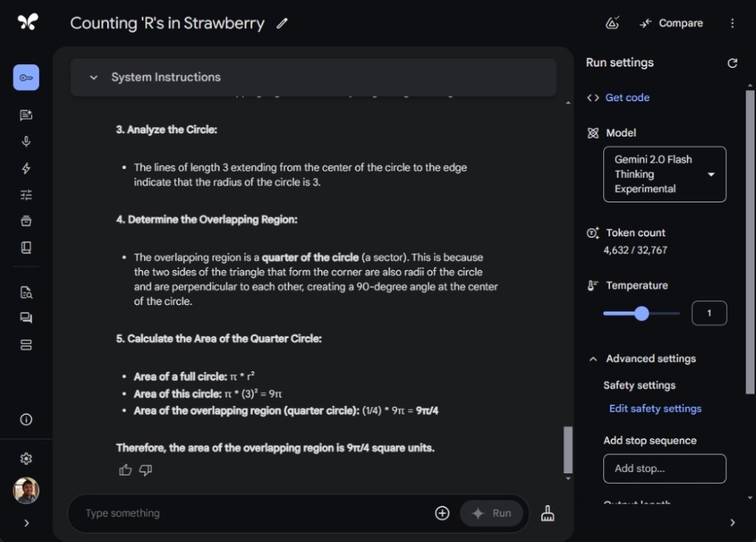The width and height of the screenshot is (756, 542).
Task: Expand the left sidebar with chevron
Action: tap(27, 524)
